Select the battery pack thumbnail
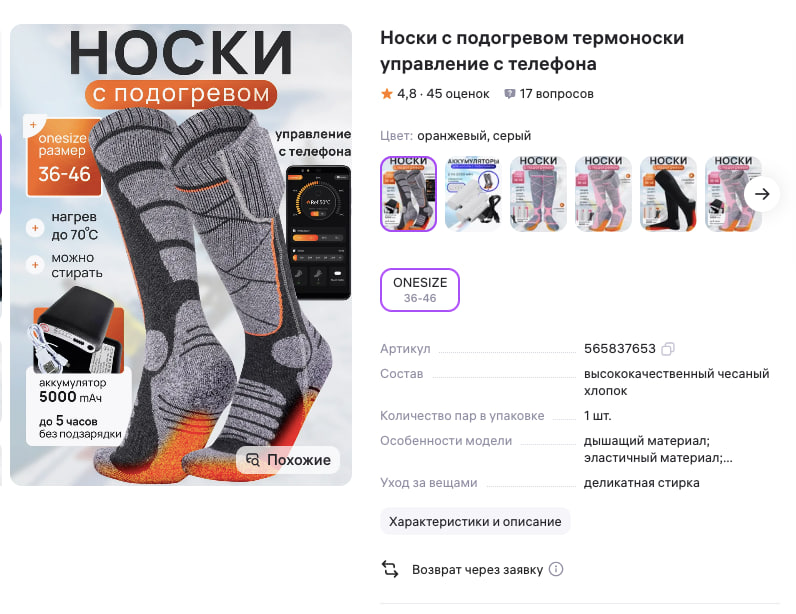Screen dimensions: 796x614 (473, 194)
